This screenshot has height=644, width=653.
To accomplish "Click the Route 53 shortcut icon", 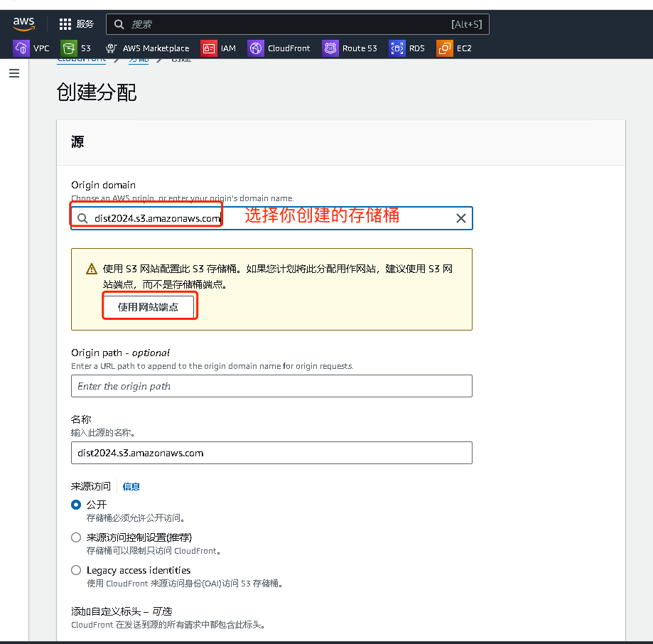I will point(330,48).
